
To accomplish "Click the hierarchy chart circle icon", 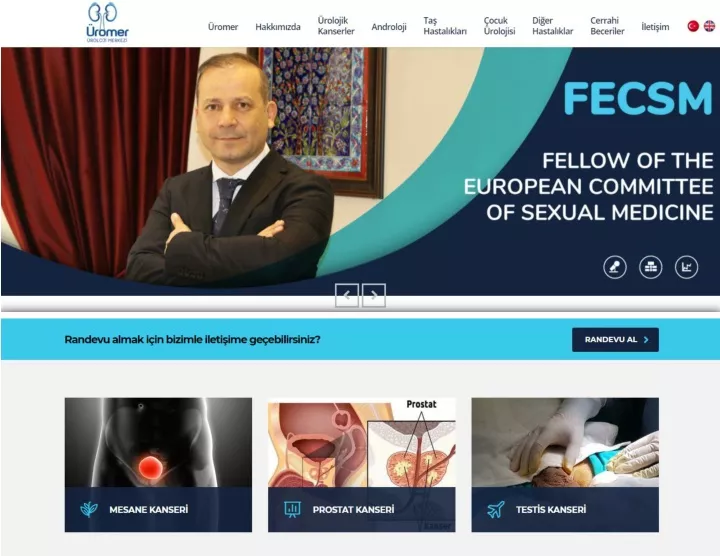I will point(651,267).
